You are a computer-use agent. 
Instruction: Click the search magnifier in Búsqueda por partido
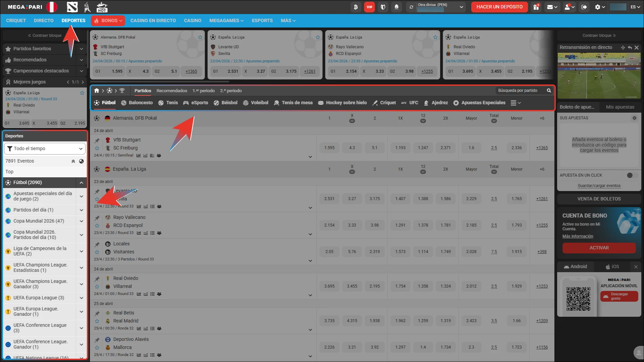point(549,90)
